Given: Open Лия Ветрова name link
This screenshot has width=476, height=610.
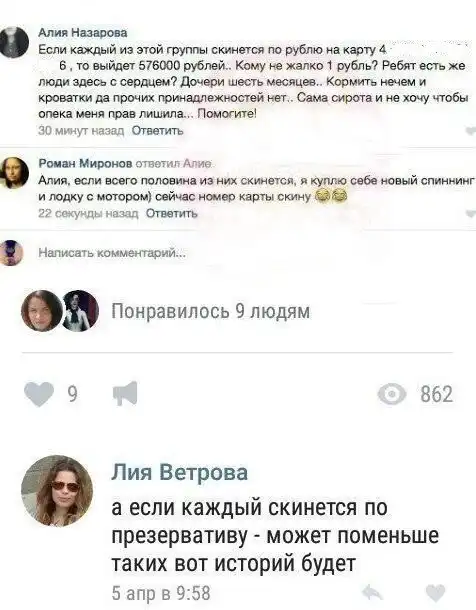Looking at the screenshot, I should 180,472.
